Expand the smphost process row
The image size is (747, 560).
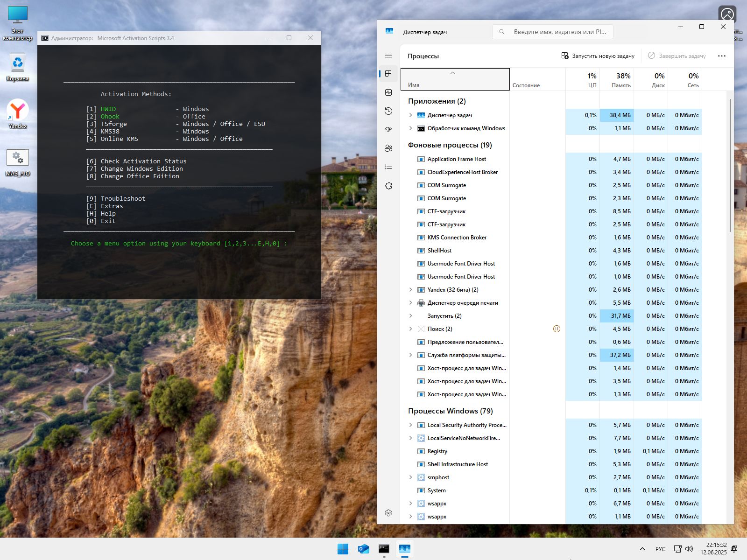[x=410, y=477]
